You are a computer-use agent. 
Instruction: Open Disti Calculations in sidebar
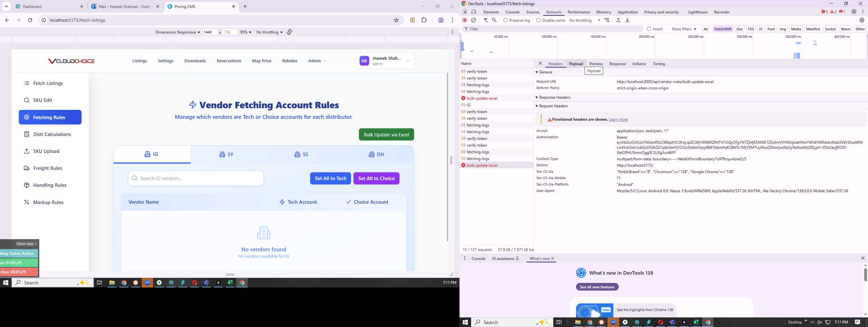[x=50, y=134]
